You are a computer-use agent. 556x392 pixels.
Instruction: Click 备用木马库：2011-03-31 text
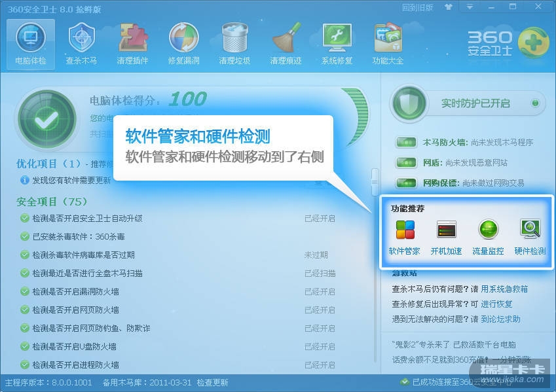(x=147, y=383)
